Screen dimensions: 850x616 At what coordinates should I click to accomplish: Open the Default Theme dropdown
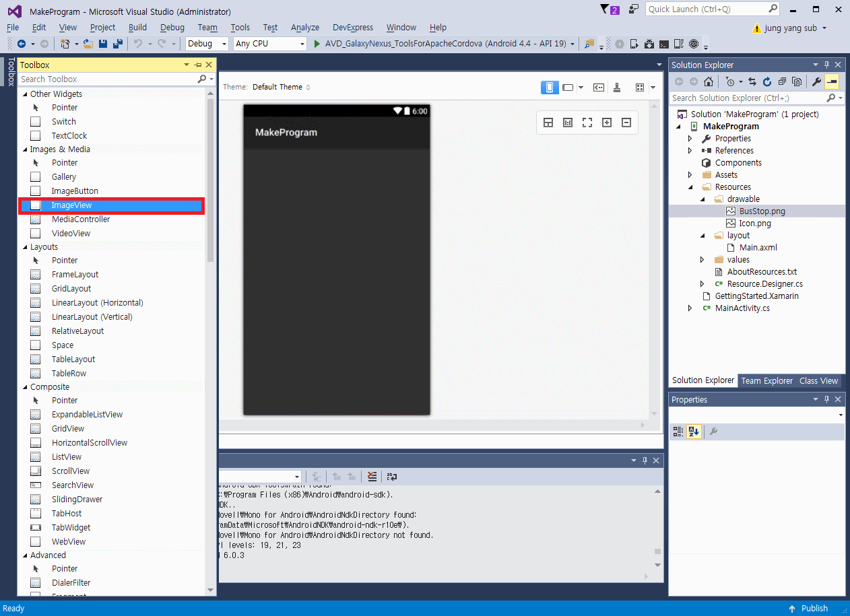(282, 87)
